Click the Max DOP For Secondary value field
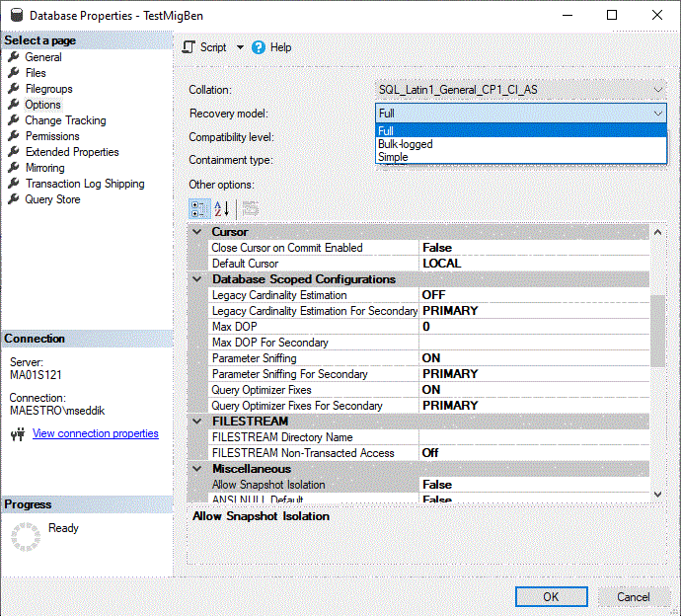681x616 pixels. (x=534, y=343)
